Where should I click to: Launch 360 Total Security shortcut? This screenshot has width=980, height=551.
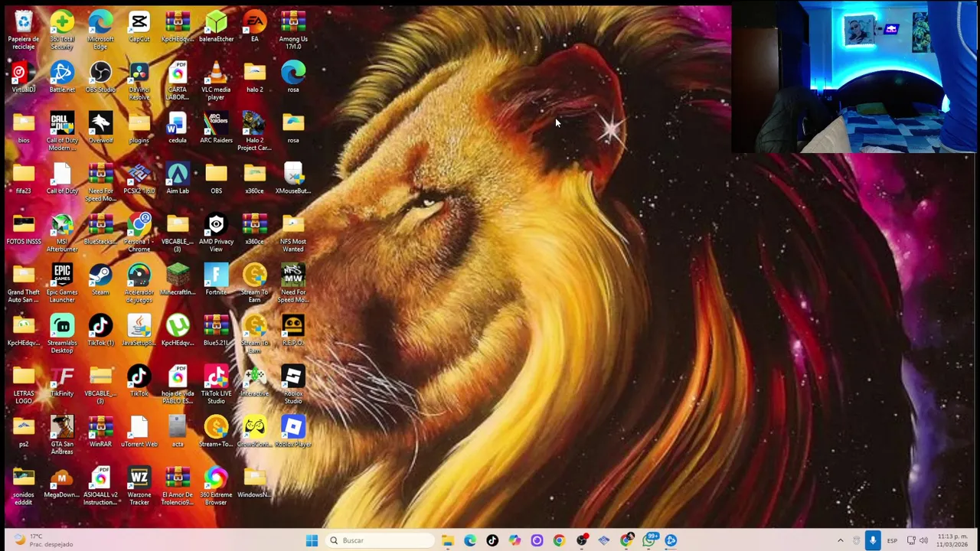62,29
